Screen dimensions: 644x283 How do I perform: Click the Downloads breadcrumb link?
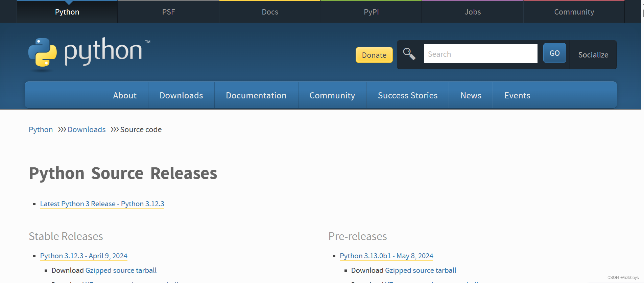tap(87, 129)
